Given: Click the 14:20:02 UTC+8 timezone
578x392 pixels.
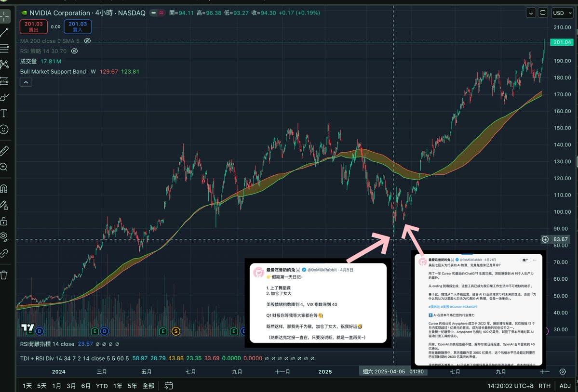Looking at the screenshot, I should [x=510, y=386].
